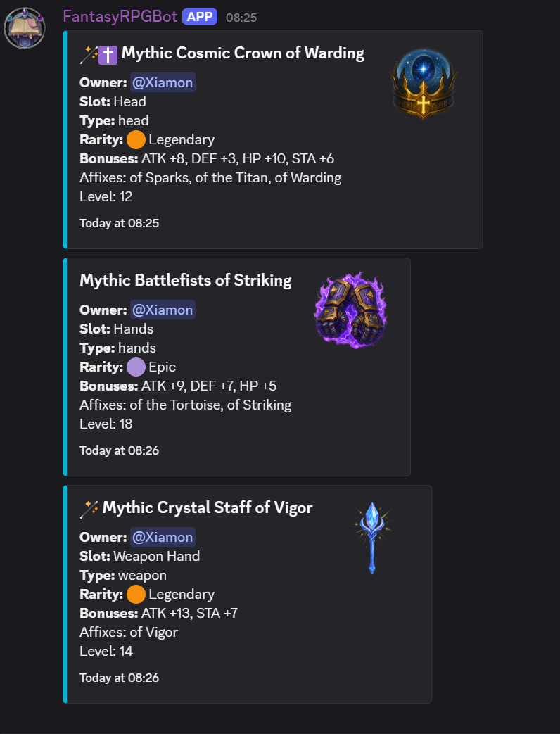Click the orange Legendary rarity dot on the crown
Screen dimensions: 560x734
point(135,139)
